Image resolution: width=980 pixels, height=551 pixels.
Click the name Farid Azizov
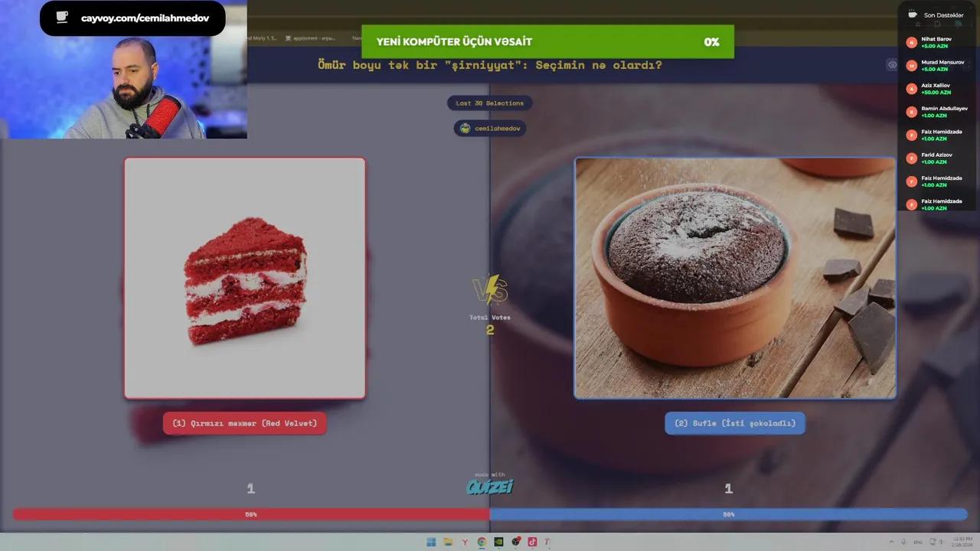[x=936, y=155]
